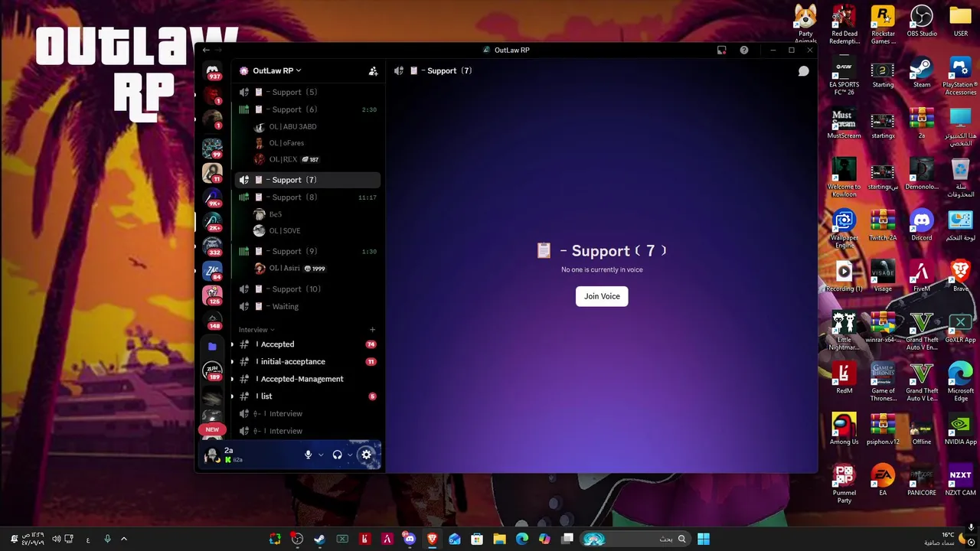
Task: Select the Waiting voice channel
Action: [x=308, y=307]
